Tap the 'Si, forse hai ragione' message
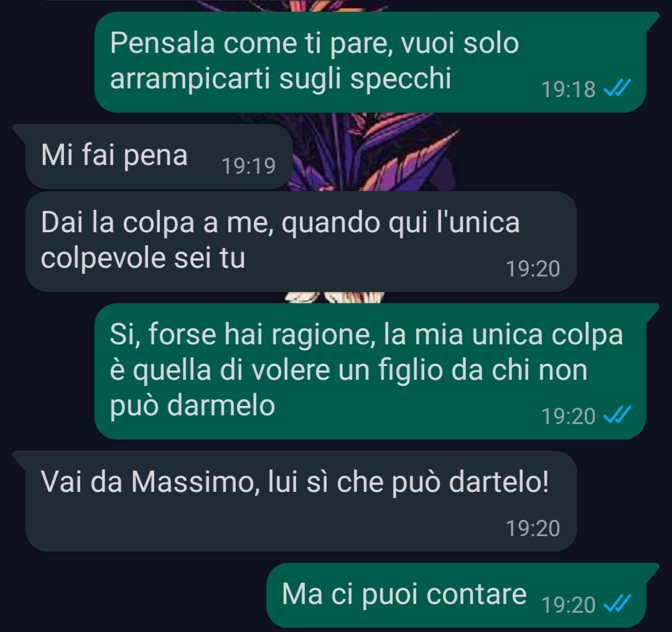Viewport: 672px width, 632px height. (x=376, y=371)
